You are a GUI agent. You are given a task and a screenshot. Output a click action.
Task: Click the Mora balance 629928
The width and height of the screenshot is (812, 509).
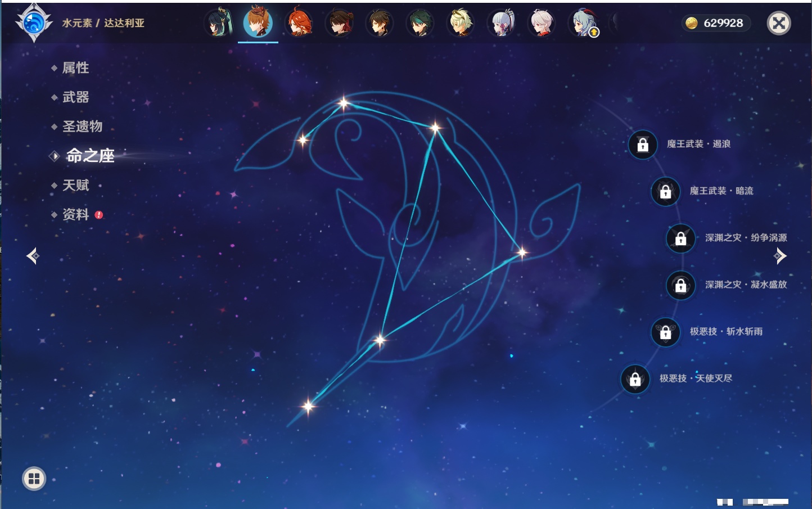(x=715, y=23)
